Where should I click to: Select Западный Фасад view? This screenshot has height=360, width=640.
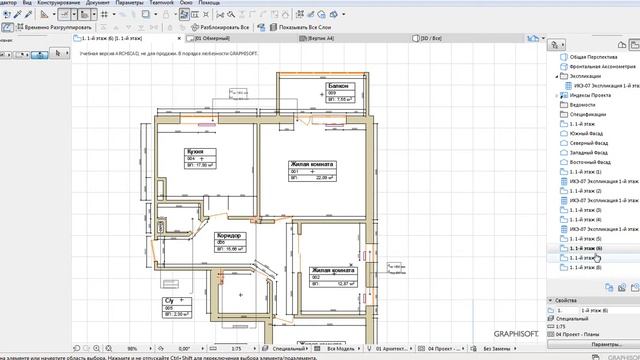coord(589,153)
